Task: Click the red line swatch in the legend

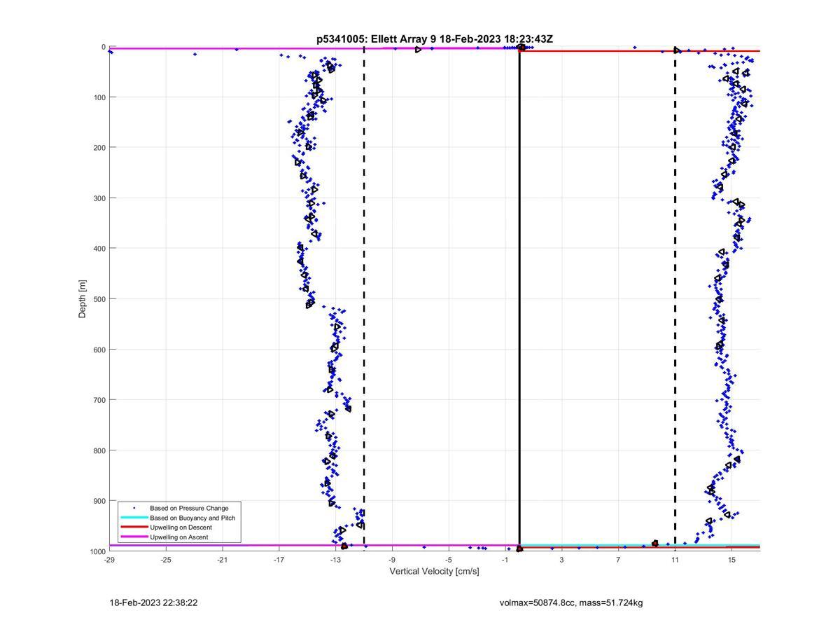Action: coord(134,527)
